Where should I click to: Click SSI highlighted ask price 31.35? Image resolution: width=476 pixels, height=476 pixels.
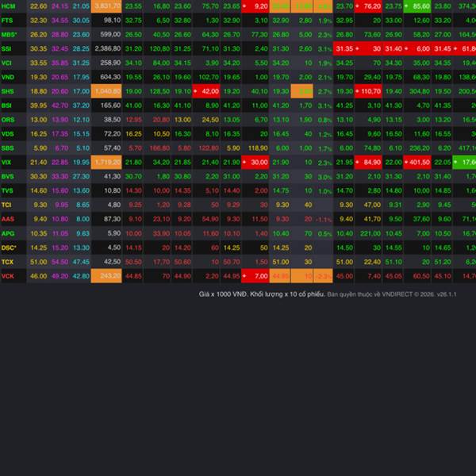coord(344,48)
